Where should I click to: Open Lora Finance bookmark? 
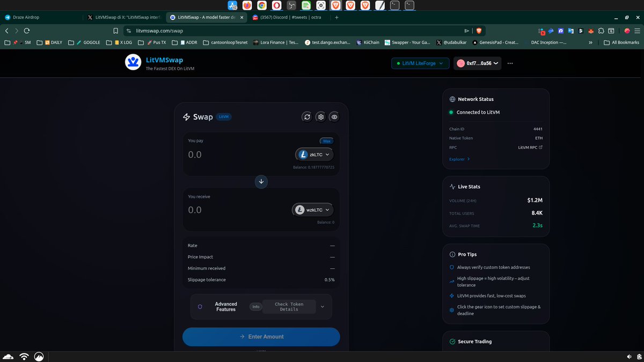point(276,42)
